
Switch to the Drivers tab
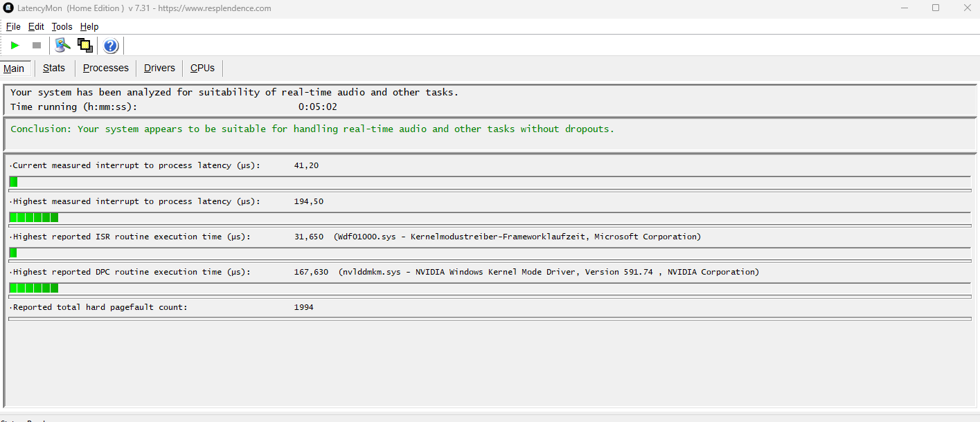coord(159,68)
